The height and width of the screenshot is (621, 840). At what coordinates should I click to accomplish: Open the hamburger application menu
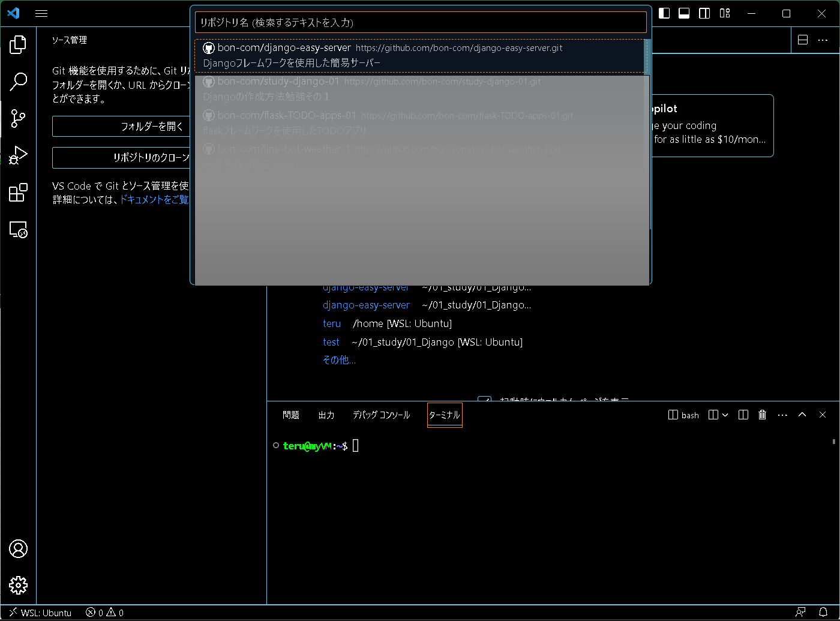coord(41,13)
